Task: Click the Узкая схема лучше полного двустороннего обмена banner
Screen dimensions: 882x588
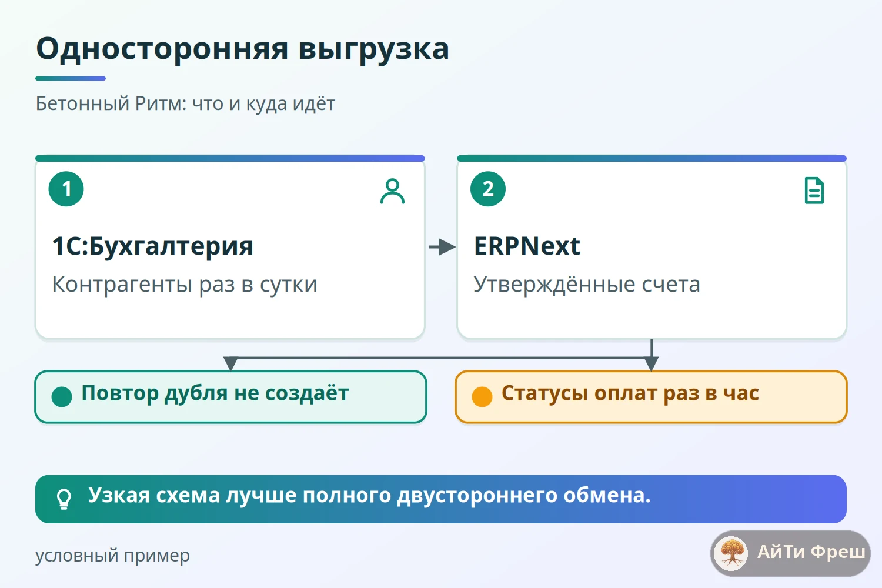Action: coord(441,499)
